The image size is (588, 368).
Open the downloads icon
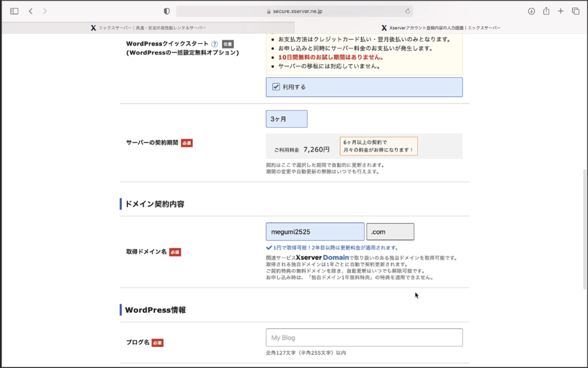531,11
